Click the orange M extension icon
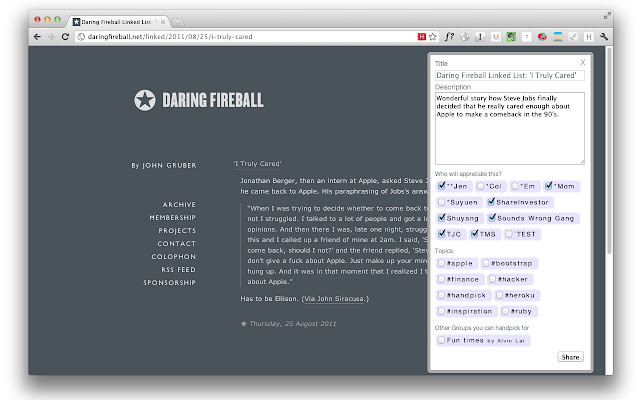 point(496,37)
